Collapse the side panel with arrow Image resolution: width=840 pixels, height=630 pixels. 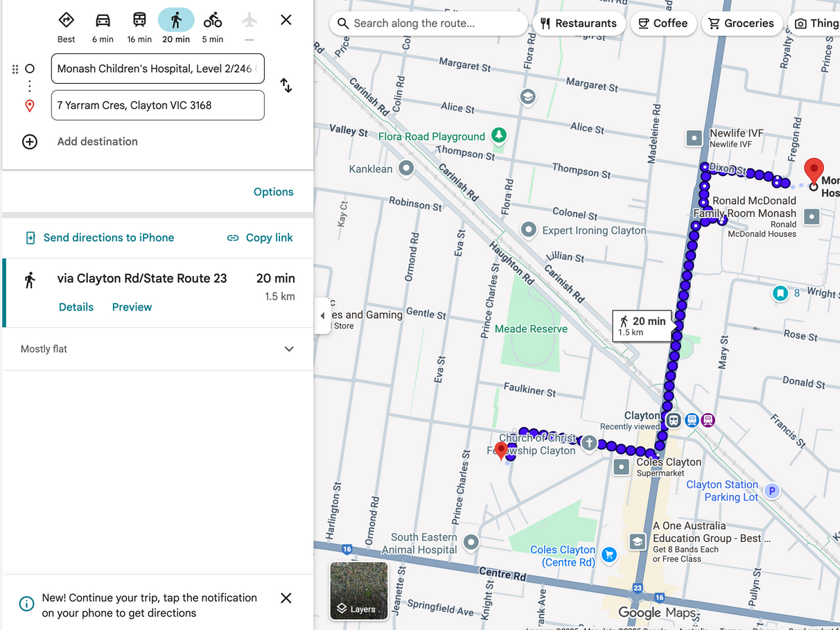coord(322,316)
